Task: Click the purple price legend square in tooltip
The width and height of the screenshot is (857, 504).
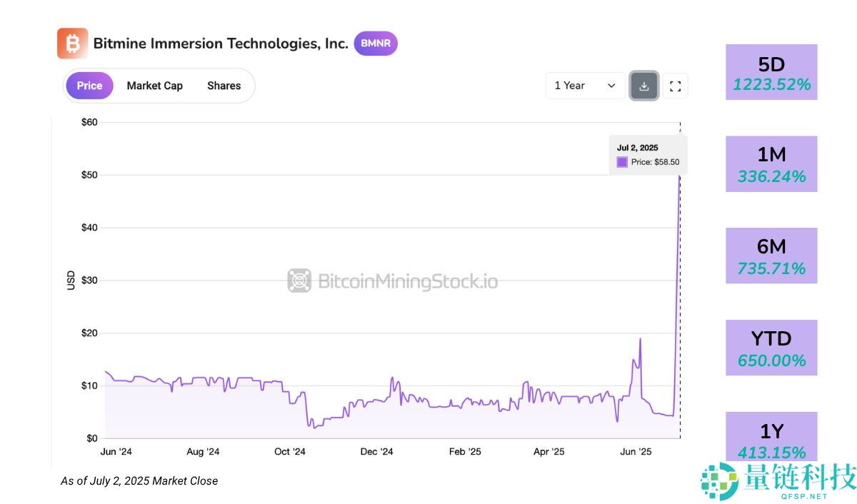Action: click(x=622, y=162)
